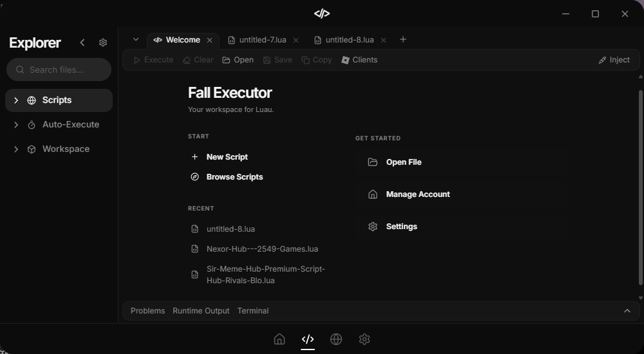Select Workspace label in Explorer
The width and height of the screenshot is (644, 354).
click(x=66, y=149)
